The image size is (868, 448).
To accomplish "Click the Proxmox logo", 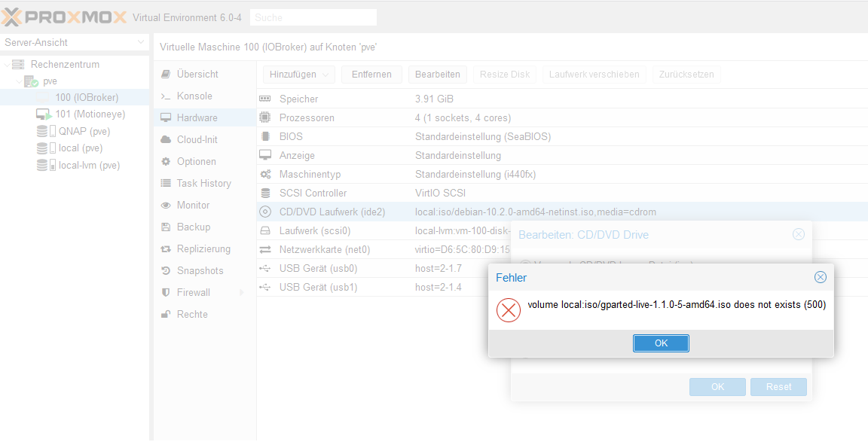I will (x=65, y=17).
